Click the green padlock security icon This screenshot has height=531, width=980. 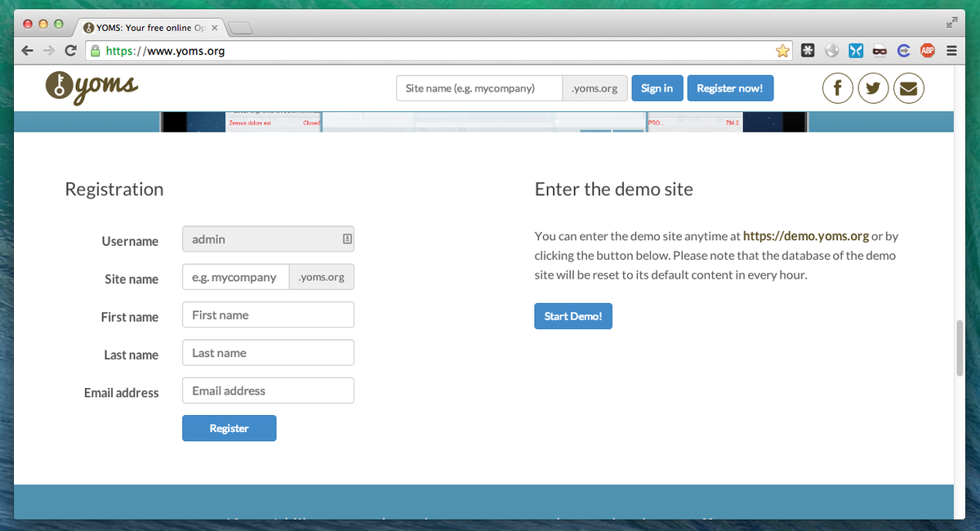pyautogui.click(x=96, y=51)
